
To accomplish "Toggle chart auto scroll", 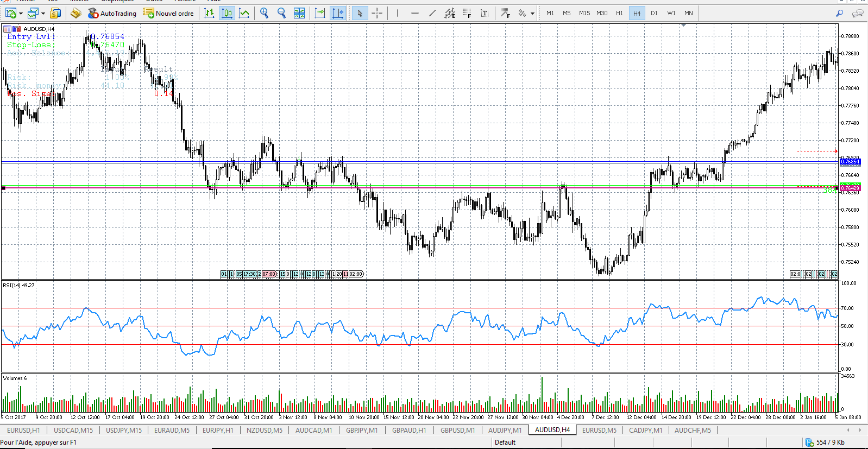I will [320, 13].
